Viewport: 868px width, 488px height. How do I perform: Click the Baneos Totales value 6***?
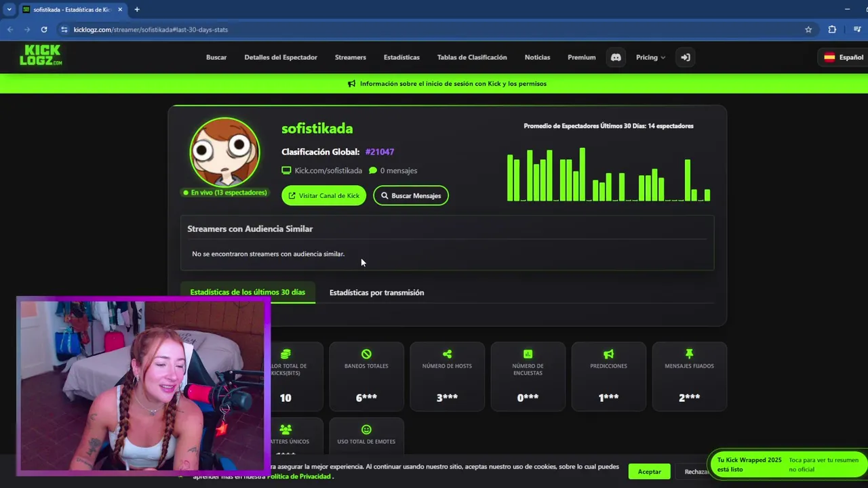pyautogui.click(x=366, y=398)
